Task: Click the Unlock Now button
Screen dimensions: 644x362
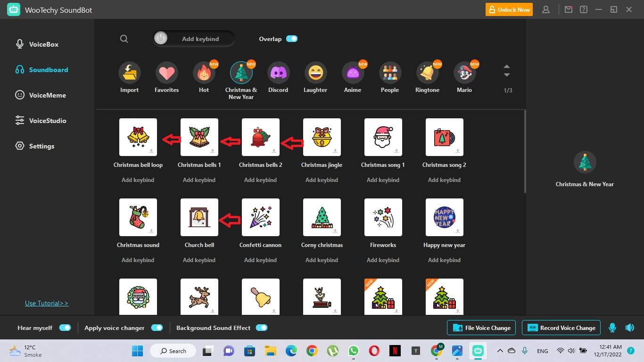Action: pos(509,9)
